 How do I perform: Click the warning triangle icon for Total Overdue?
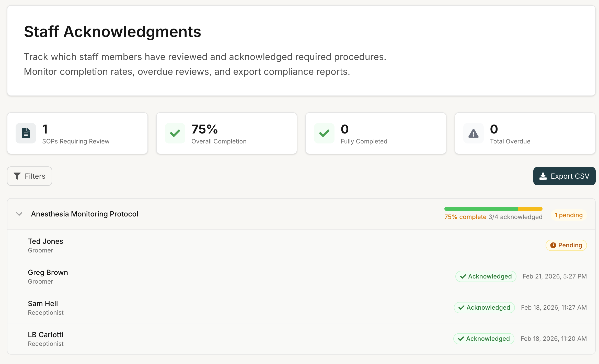coord(474,133)
